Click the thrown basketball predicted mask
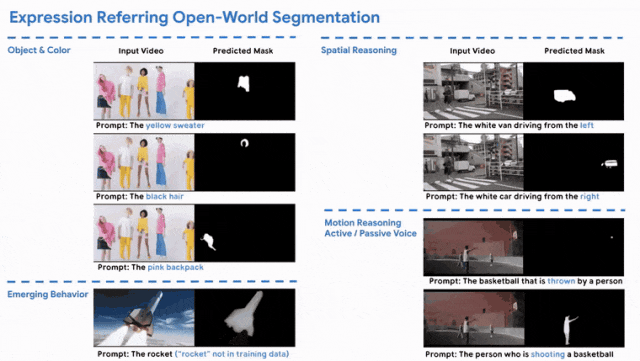 coord(573,247)
